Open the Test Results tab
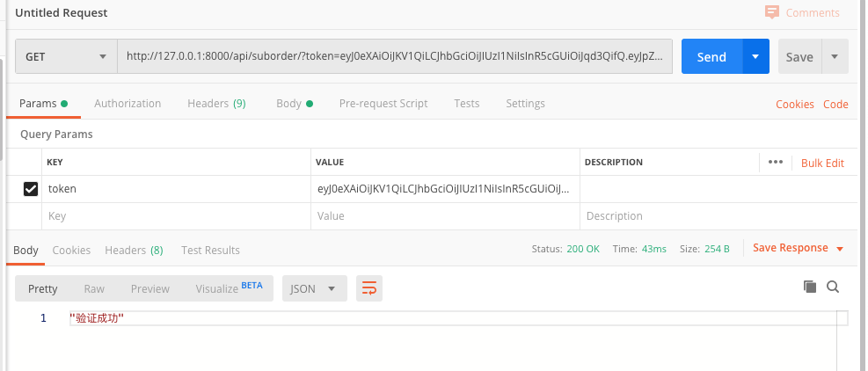 tap(210, 251)
